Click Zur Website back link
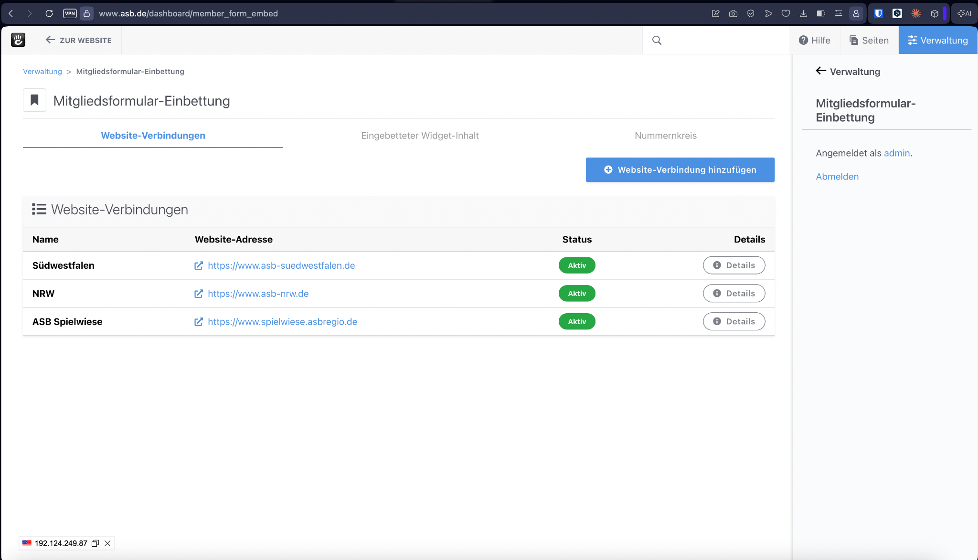 (79, 41)
